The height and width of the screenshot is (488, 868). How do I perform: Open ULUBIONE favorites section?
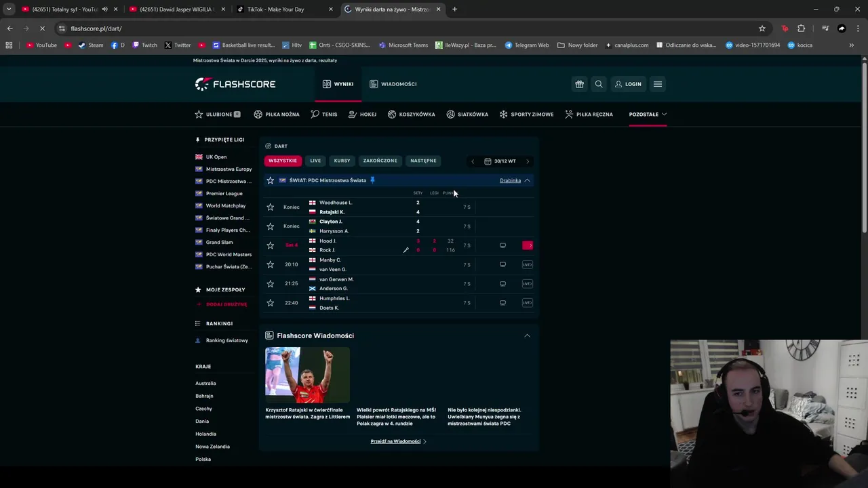218,115
